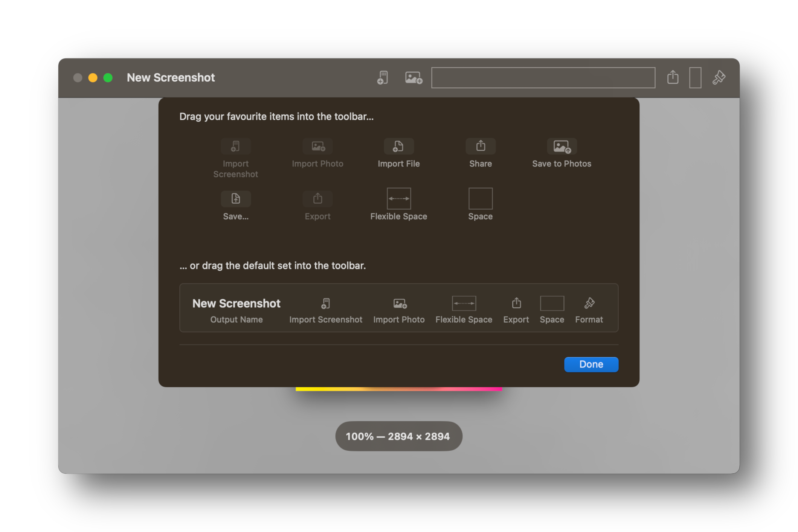Screen dimensions: 798x532
Task: Select the Format icon in the default set
Action: pyautogui.click(x=589, y=303)
